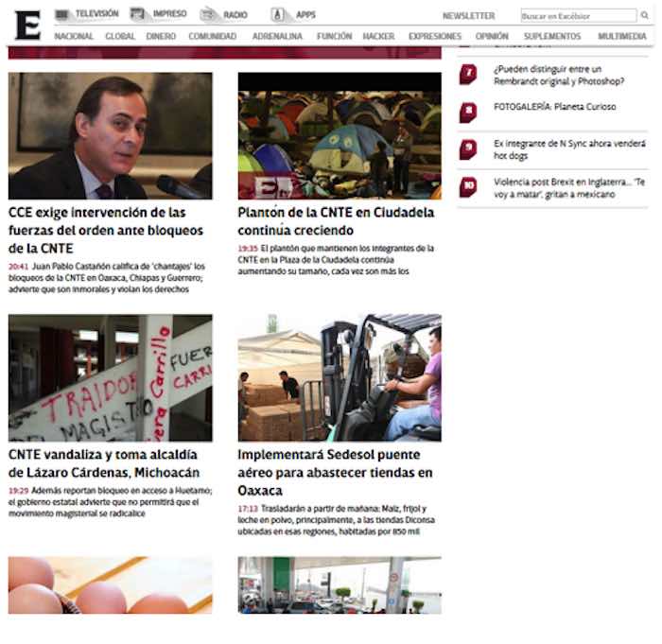Image resolution: width=662 pixels, height=644 pixels.
Task: Click the number 7 ranking badge
Action: 468,75
